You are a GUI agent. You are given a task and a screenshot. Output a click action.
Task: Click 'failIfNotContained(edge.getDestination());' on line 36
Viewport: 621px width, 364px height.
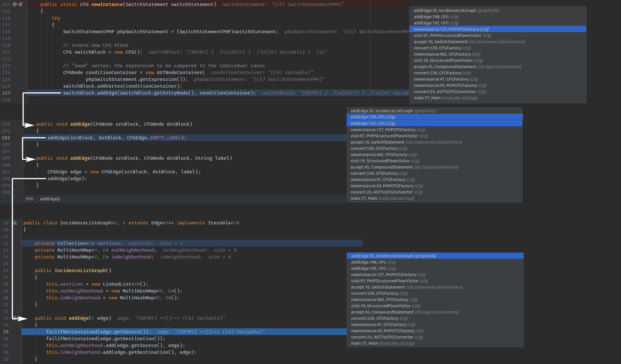pos(106,339)
